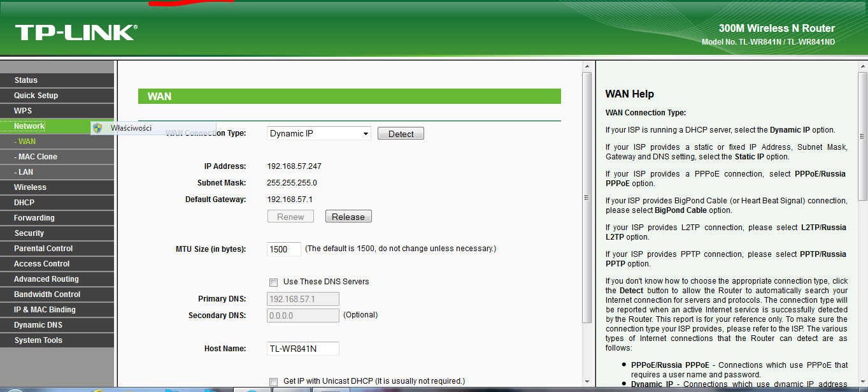
Task: Click the shield icon next to Właściwości
Action: point(97,128)
